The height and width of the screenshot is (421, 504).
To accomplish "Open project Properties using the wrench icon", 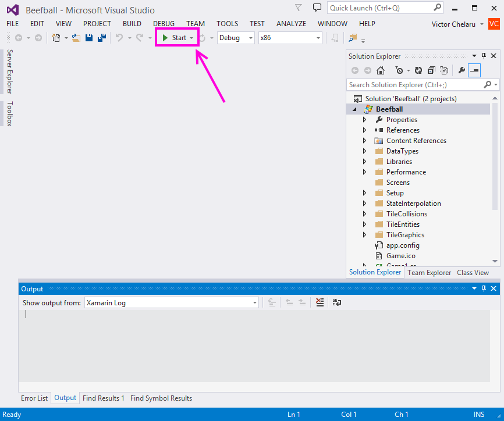I will (462, 70).
